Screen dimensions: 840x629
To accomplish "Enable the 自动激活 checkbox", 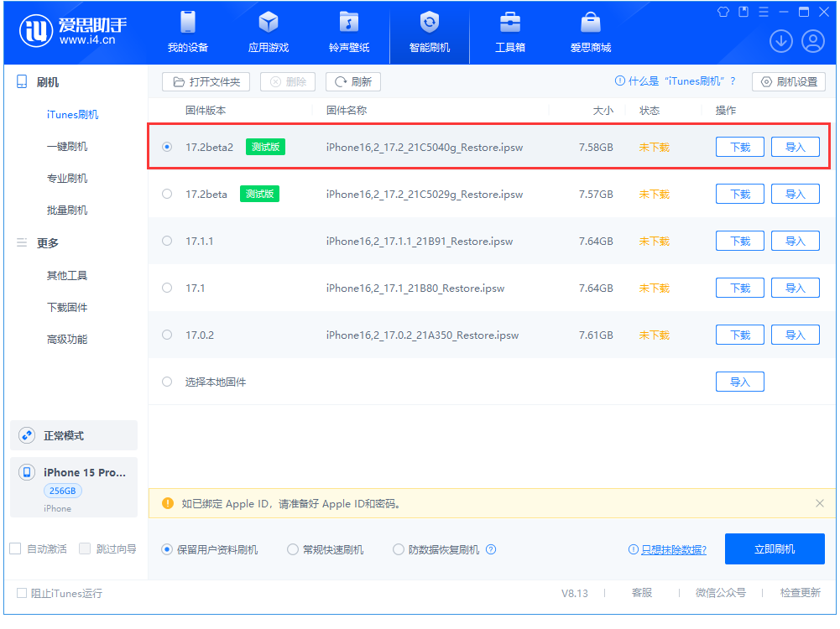I will (13, 548).
